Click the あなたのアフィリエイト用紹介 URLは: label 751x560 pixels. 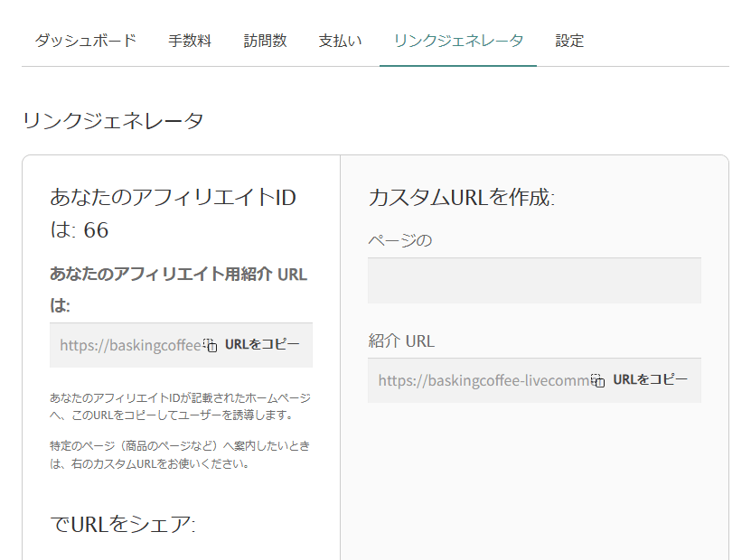tap(179, 290)
